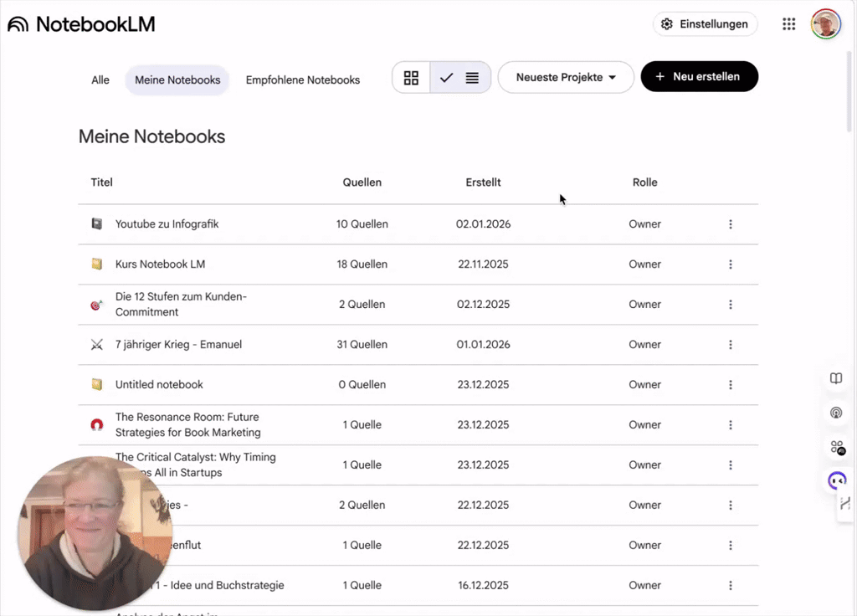Select the Meine Notebooks tab
The height and width of the screenshot is (616, 857).
177,80
